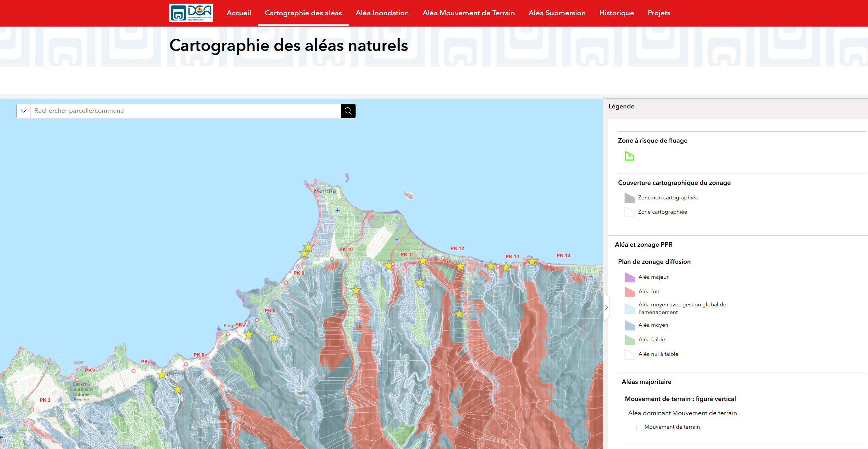Go to Aléa Mouvement de Terrain page

pos(468,13)
